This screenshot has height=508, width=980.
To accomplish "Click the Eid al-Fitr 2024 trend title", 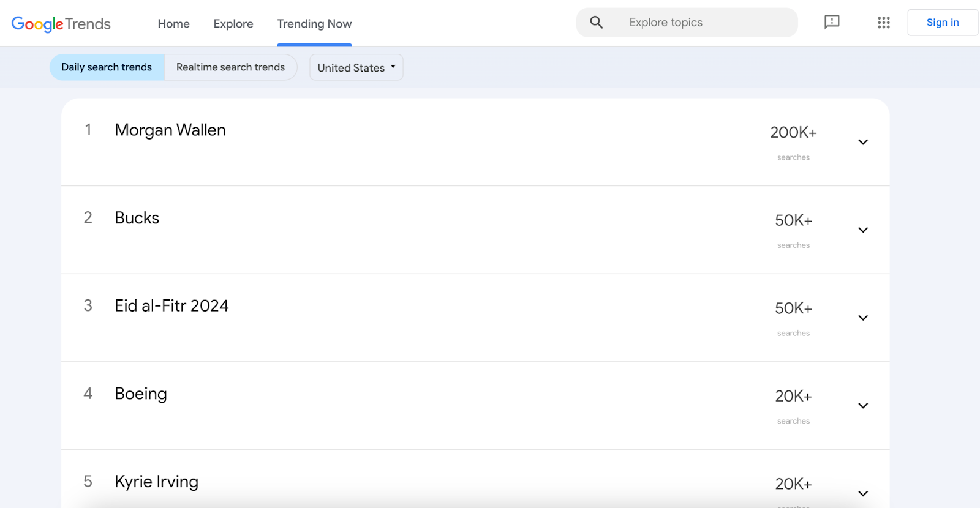I will 171,306.
